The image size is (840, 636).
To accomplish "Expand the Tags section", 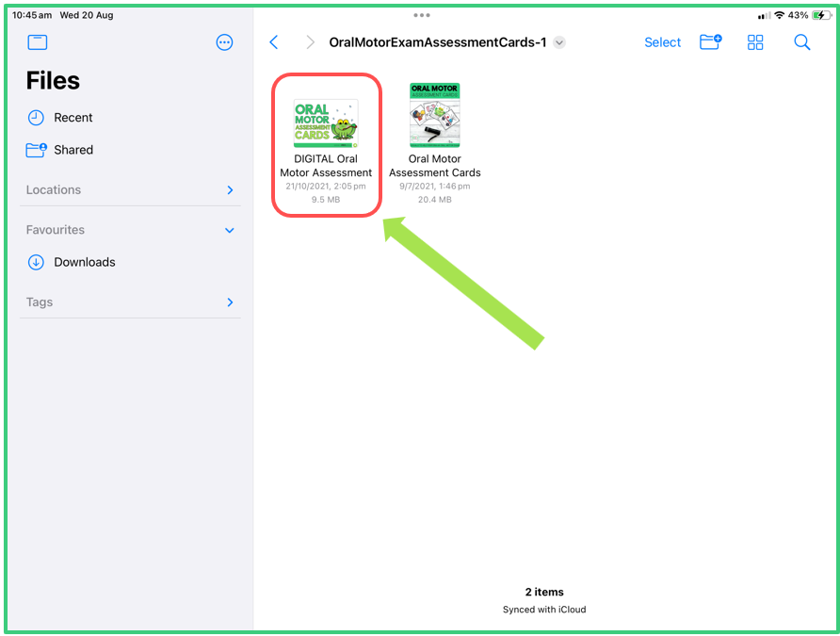I will [x=130, y=302].
